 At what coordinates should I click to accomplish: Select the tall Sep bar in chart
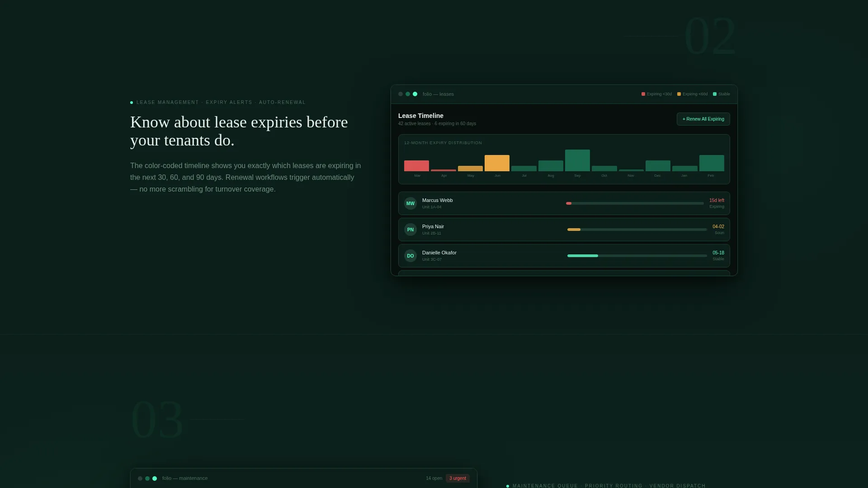[577, 160]
